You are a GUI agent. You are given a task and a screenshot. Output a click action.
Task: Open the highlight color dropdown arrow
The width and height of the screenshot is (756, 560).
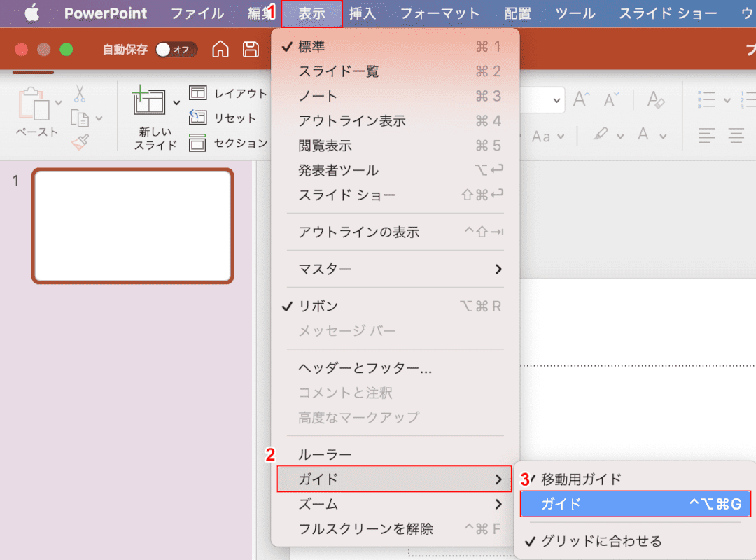pyautogui.click(x=620, y=136)
